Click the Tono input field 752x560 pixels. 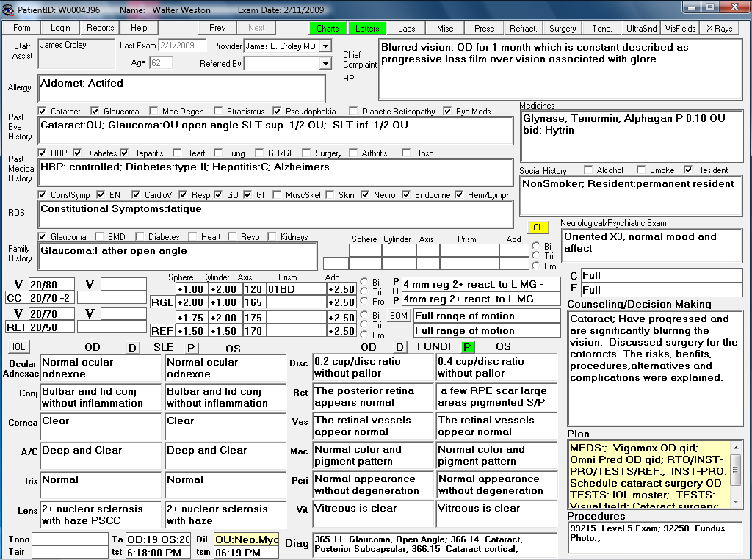pyautogui.click(x=70, y=539)
